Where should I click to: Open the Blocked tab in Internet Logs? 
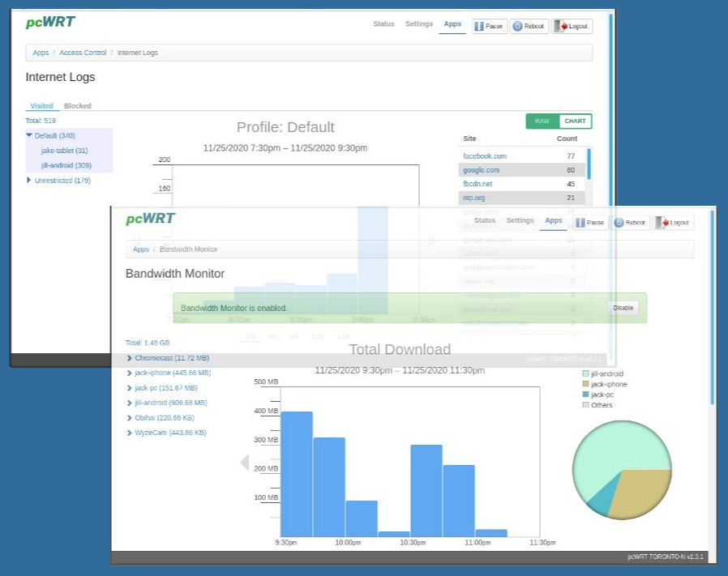tap(78, 106)
